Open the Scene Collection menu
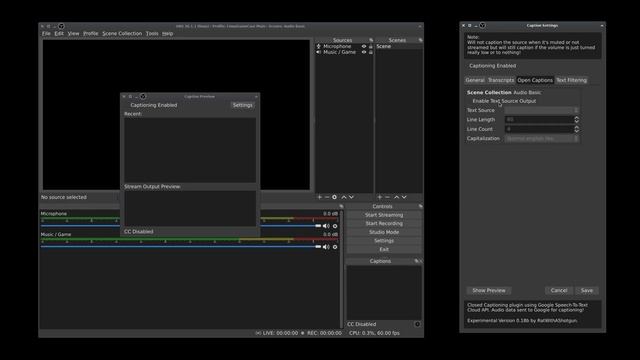The image size is (640, 360). pos(122,33)
